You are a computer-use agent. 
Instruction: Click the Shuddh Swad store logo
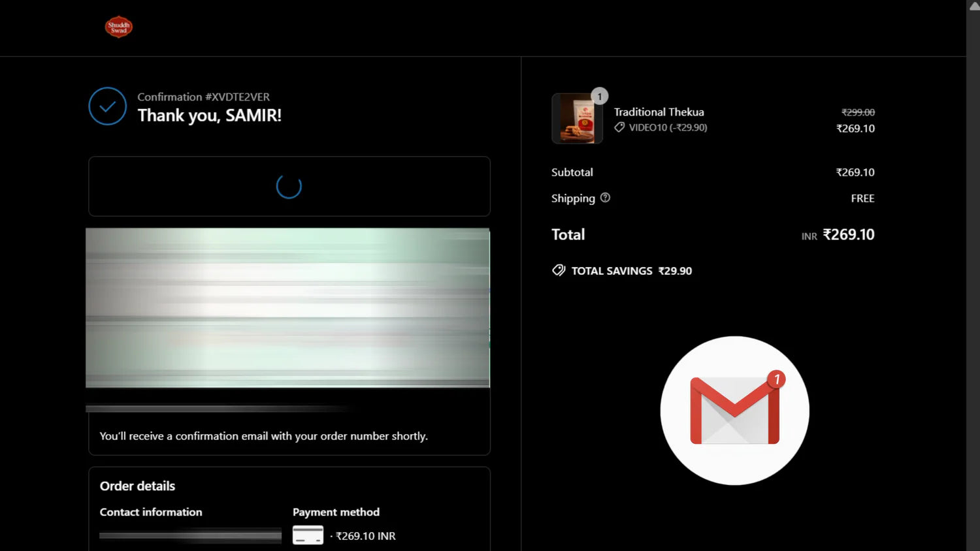click(x=118, y=27)
